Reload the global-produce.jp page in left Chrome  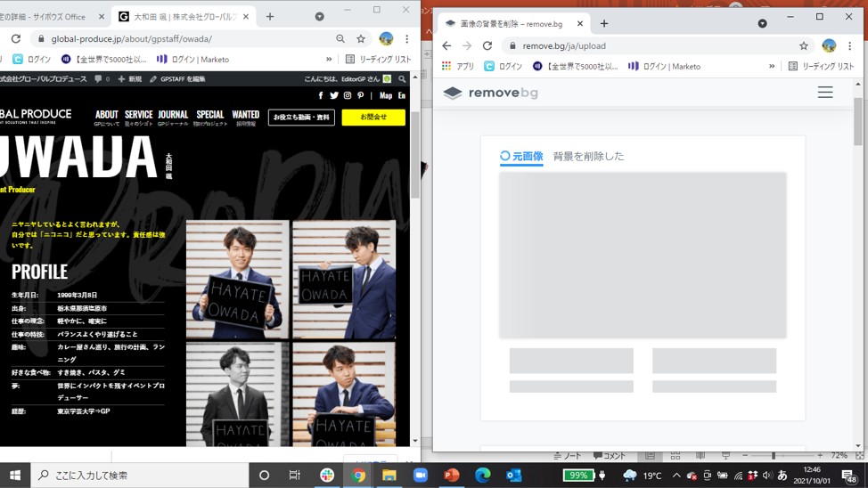pos(15,38)
